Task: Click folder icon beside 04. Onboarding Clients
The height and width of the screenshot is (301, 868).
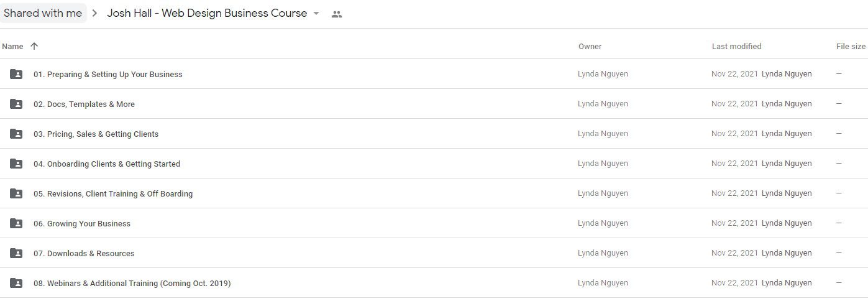Action: [x=16, y=164]
